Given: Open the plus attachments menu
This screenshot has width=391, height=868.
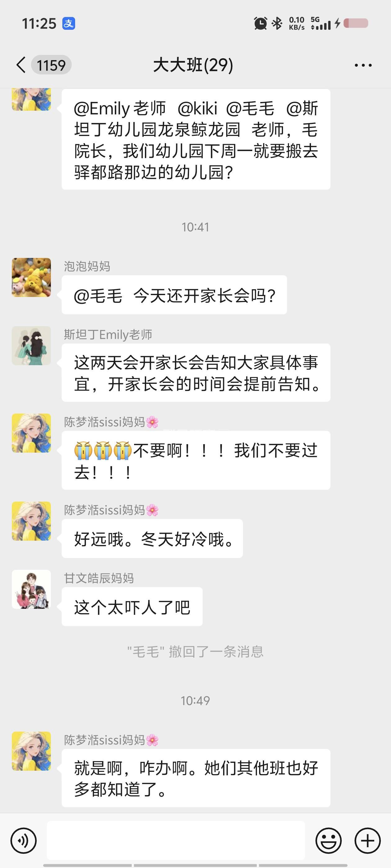Looking at the screenshot, I should point(367,840).
